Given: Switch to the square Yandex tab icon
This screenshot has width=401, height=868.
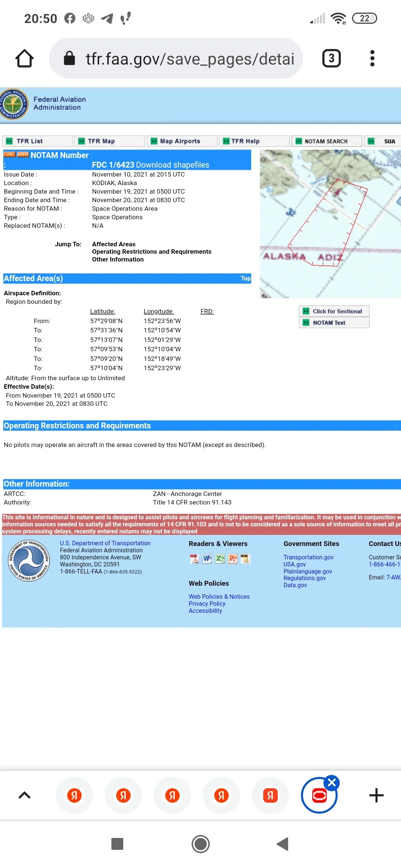Looking at the screenshot, I should click(270, 795).
